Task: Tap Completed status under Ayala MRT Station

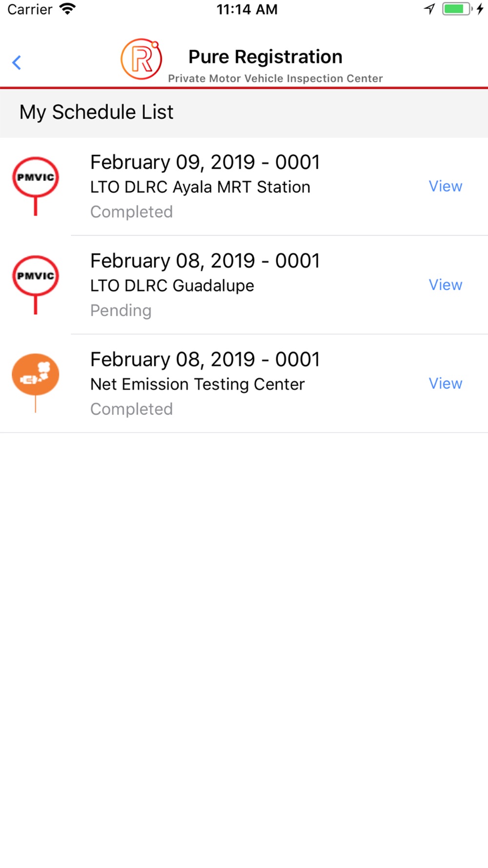Action: click(x=131, y=212)
